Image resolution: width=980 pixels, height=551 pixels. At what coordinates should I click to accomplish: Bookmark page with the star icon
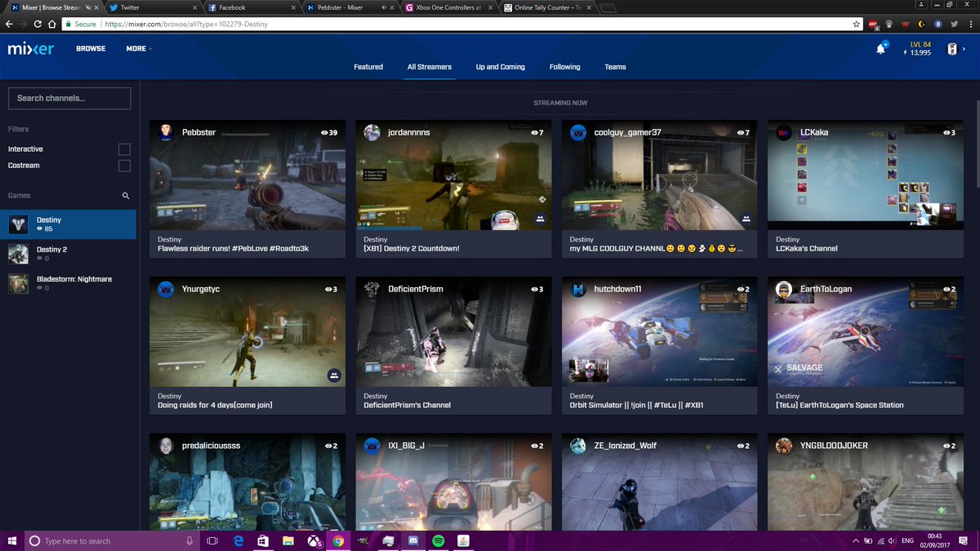[x=856, y=24]
